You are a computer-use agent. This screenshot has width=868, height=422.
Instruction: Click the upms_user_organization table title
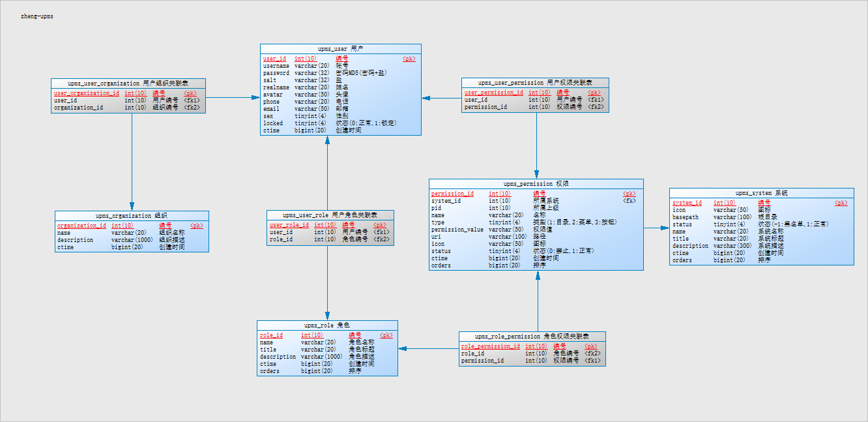coord(128,83)
